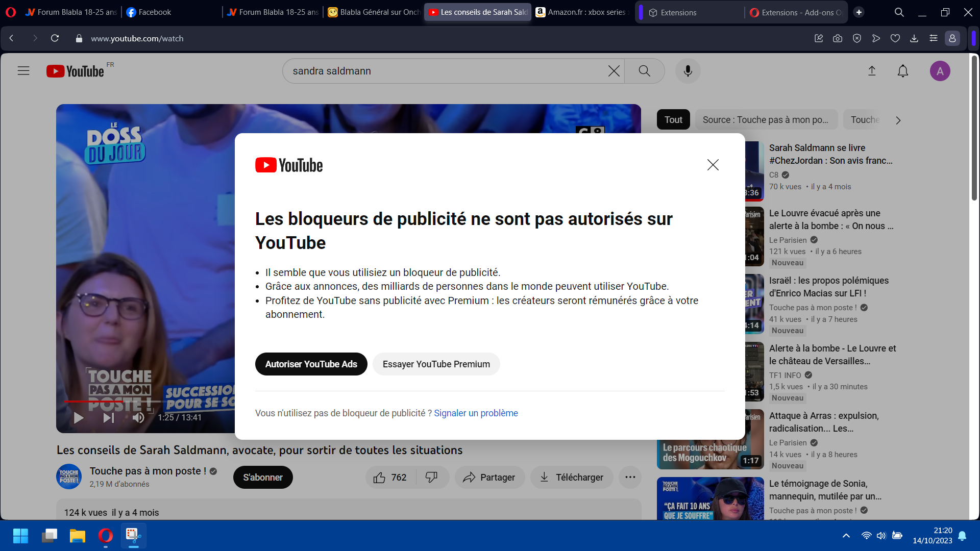980x551 pixels.
Task: Start voice search with the microphone icon
Action: click(x=688, y=71)
